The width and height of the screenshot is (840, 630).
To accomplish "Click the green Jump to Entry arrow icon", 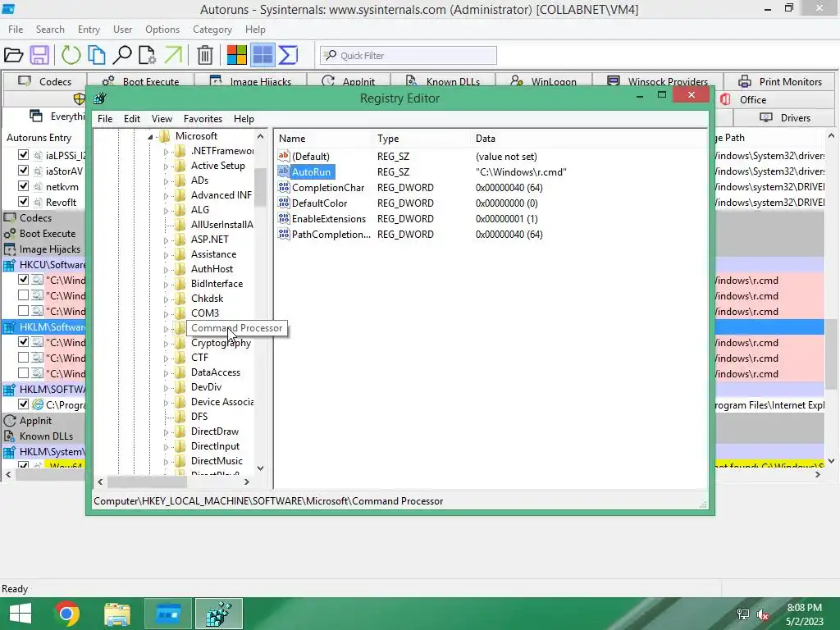I will [174, 55].
